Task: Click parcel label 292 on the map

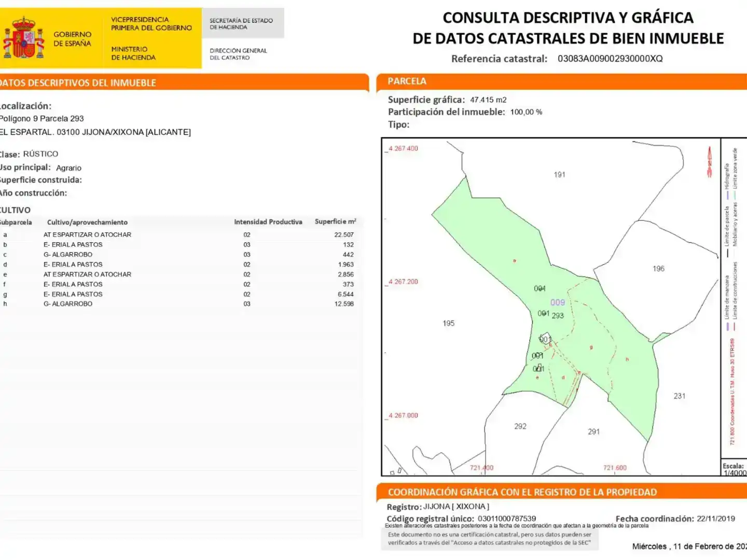Action: (x=520, y=426)
